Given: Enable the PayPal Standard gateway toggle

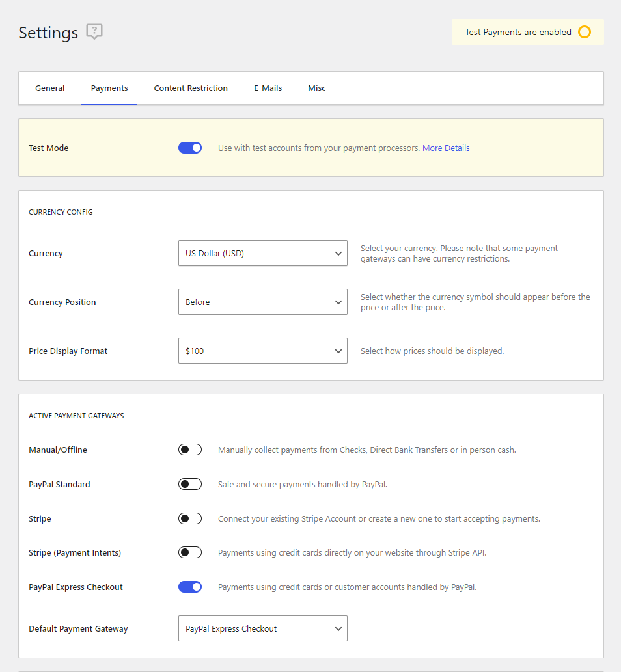Looking at the screenshot, I should (190, 484).
